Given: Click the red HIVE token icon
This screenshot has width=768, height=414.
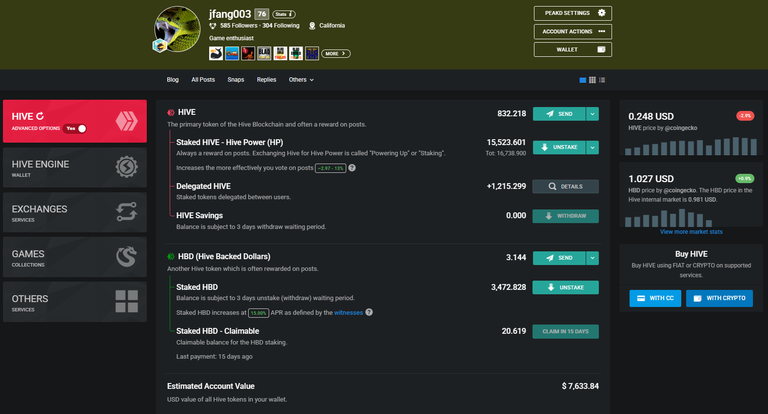Looking at the screenshot, I should (x=170, y=112).
